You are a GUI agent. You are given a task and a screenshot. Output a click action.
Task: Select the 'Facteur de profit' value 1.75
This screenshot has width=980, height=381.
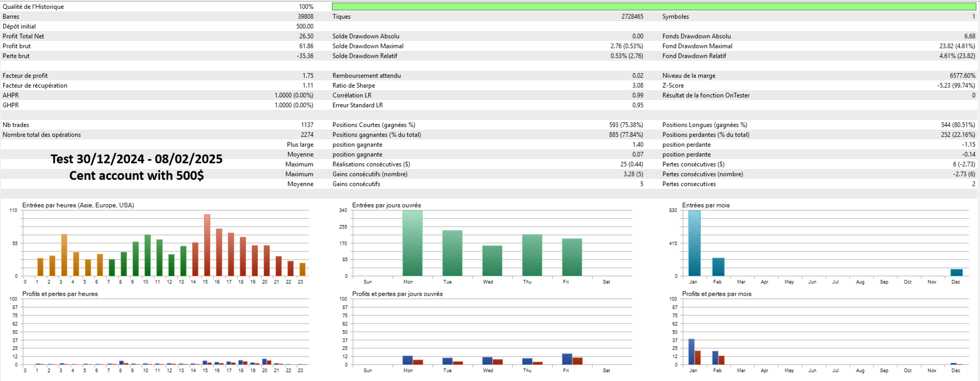[x=308, y=76]
